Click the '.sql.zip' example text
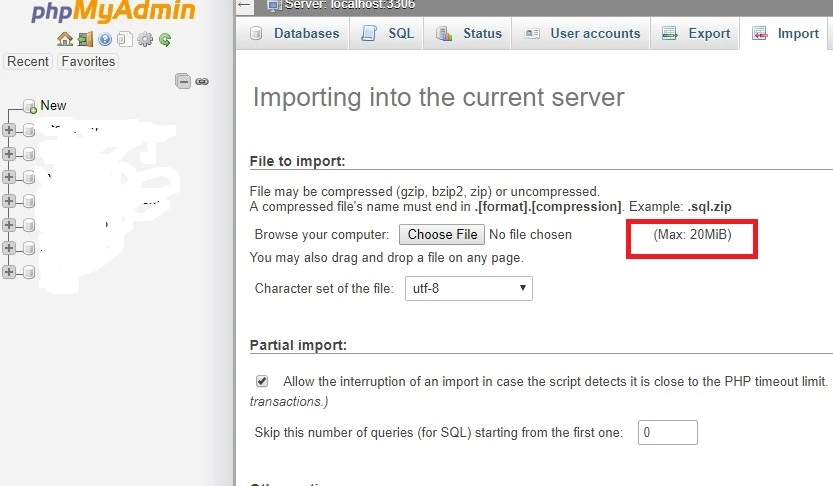 (x=709, y=207)
